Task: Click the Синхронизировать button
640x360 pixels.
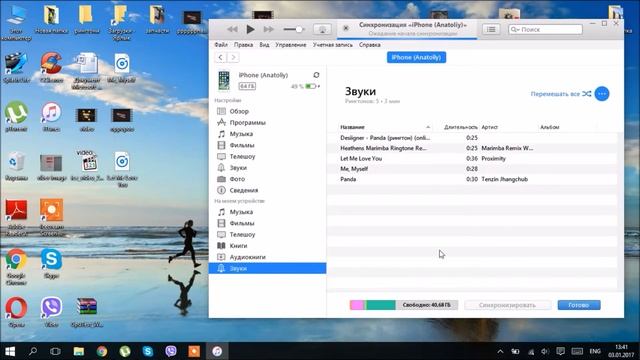Action: coord(507,305)
